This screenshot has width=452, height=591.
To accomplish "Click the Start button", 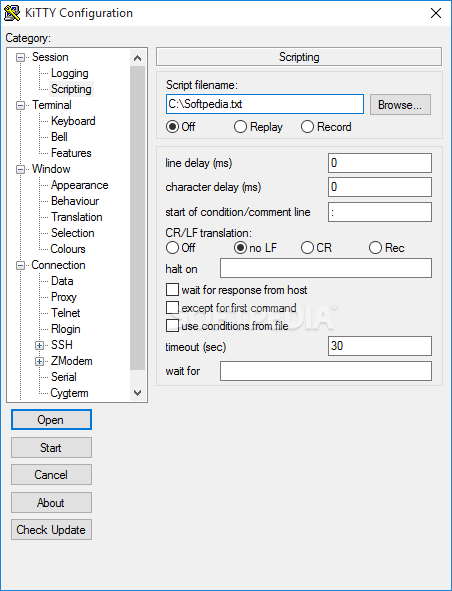I will point(51,448).
